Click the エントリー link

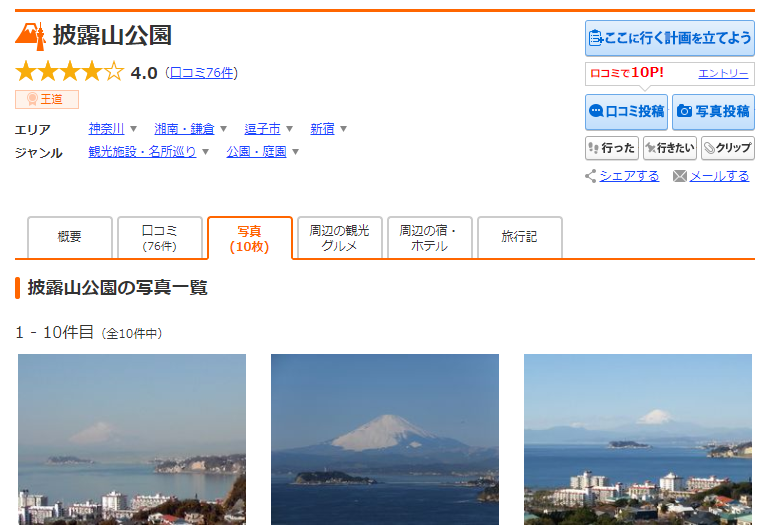pos(723,73)
